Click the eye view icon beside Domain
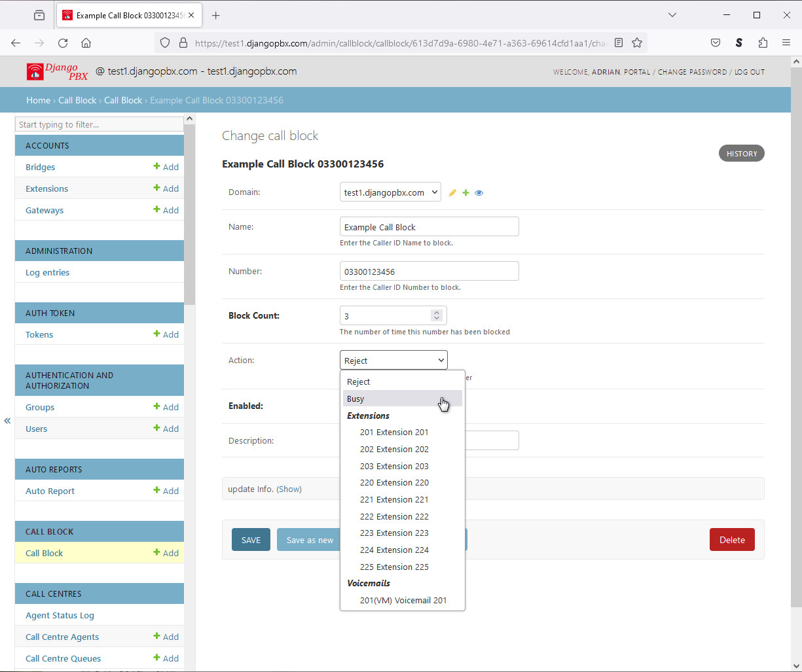Screen dimensions: 802x672 (479, 193)
